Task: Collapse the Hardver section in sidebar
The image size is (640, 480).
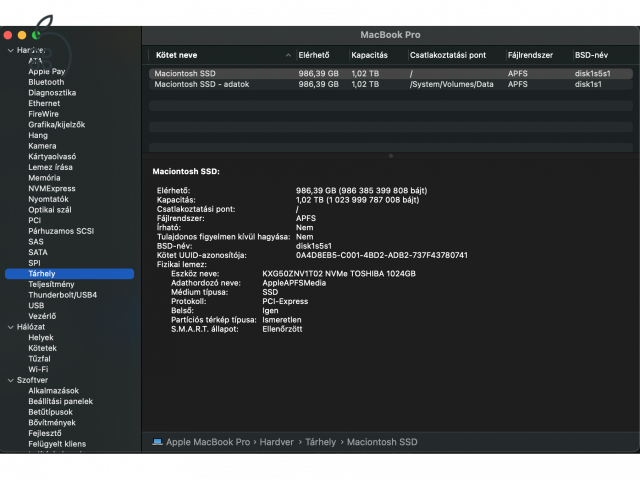Action: click(11, 50)
